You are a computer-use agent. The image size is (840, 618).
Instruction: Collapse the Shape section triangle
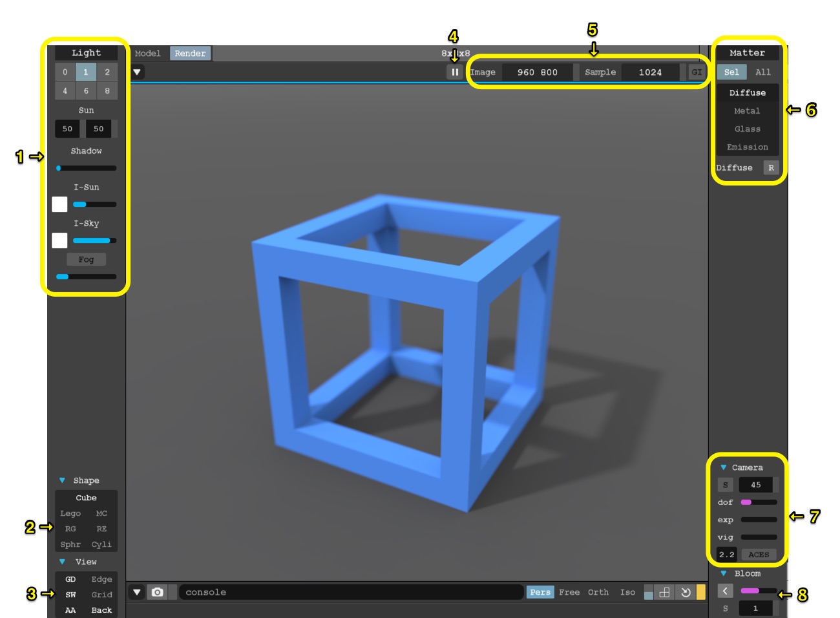click(x=62, y=480)
